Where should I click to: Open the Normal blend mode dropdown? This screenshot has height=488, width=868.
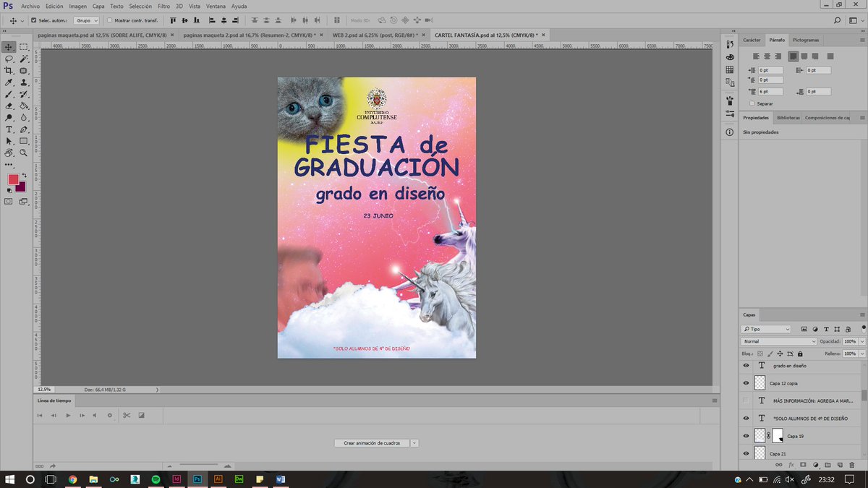point(780,341)
